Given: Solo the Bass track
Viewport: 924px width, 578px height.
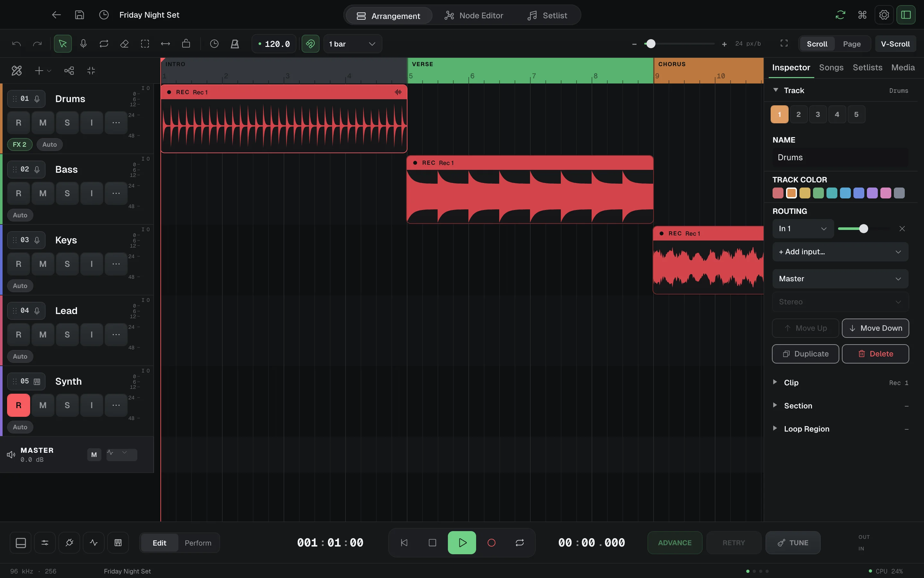Looking at the screenshot, I should click(x=67, y=193).
